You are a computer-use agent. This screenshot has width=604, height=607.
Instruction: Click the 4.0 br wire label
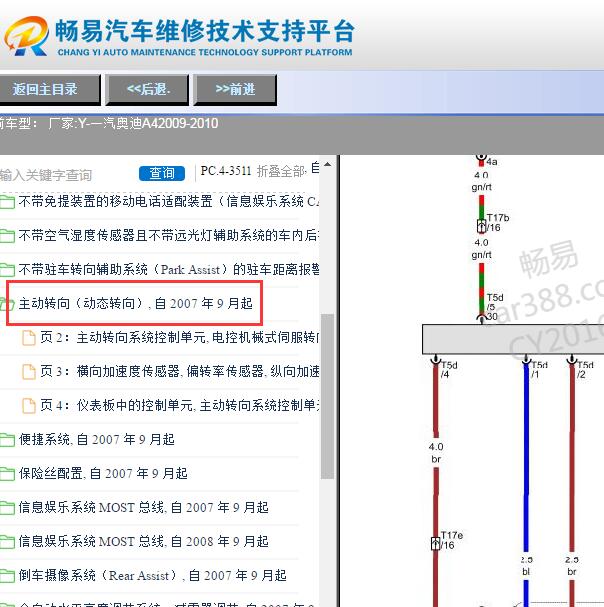(x=436, y=453)
